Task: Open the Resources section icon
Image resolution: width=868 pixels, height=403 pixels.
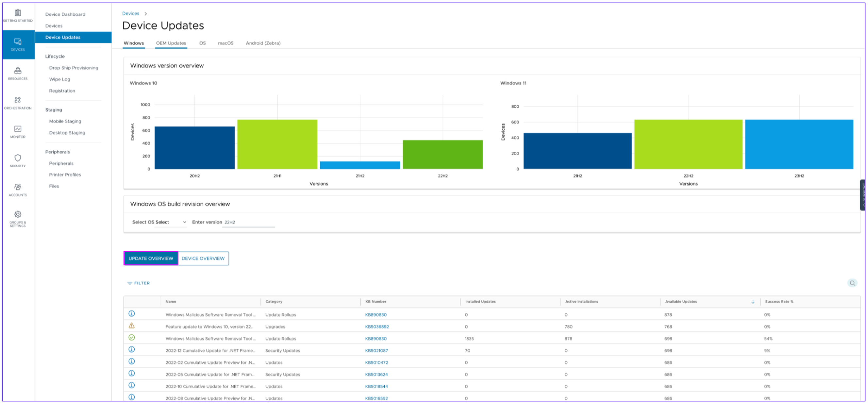Action: [x=18, y=71]
